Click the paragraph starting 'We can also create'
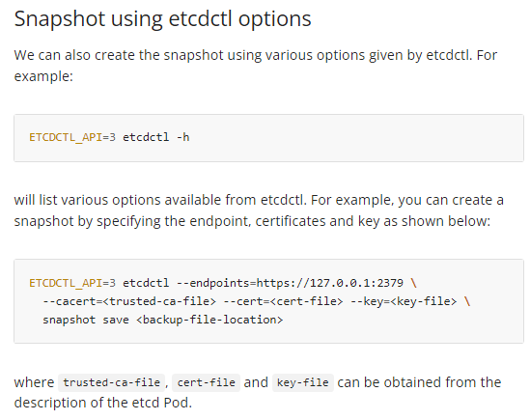The width and height of the screenshot is (530, 420). pyautogui.click(x=256, y=66)
